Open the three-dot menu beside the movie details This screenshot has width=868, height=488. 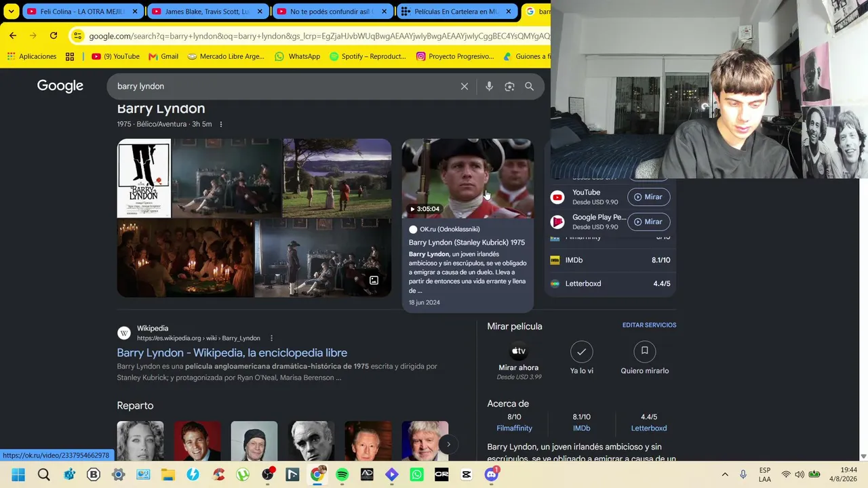(220, 125)
